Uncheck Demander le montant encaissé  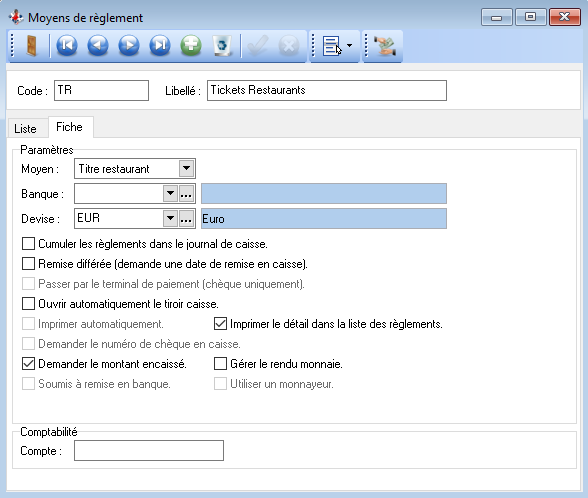click(x=28, y=364)
